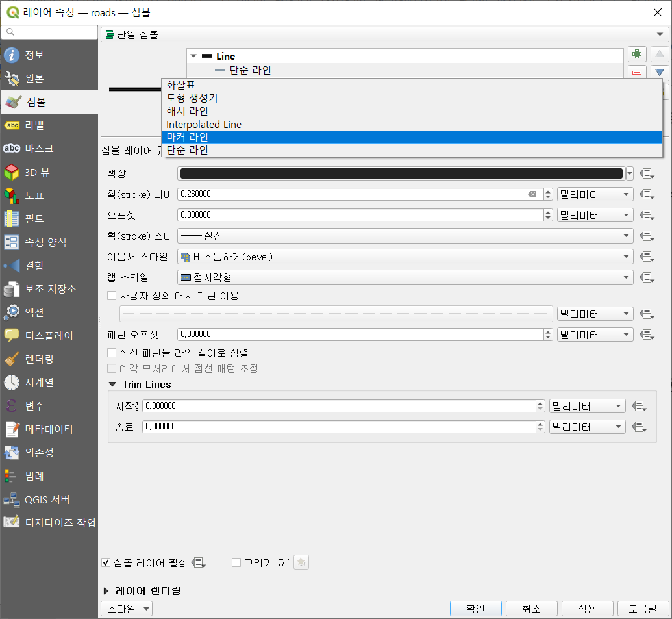672x619 pixels.
Task: Open data-defined override for 색상
Action: [x=647, y=173]
